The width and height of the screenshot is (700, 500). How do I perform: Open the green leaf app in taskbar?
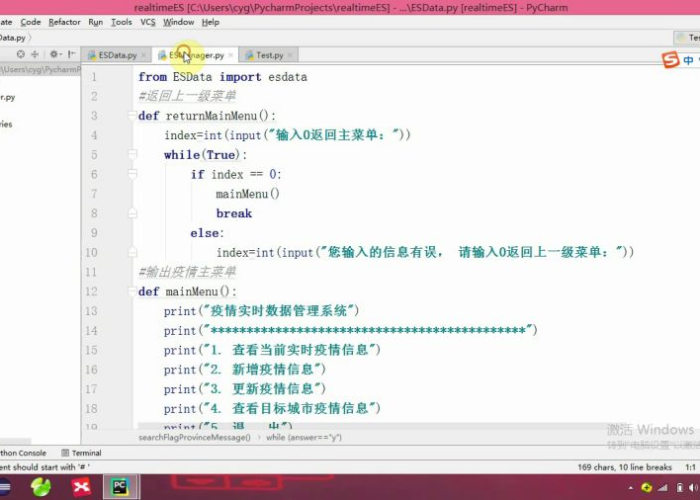[41, 487]
